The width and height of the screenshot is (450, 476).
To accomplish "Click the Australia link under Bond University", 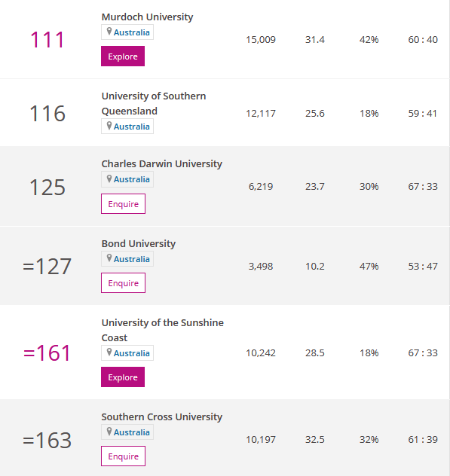I will [132, 259].
